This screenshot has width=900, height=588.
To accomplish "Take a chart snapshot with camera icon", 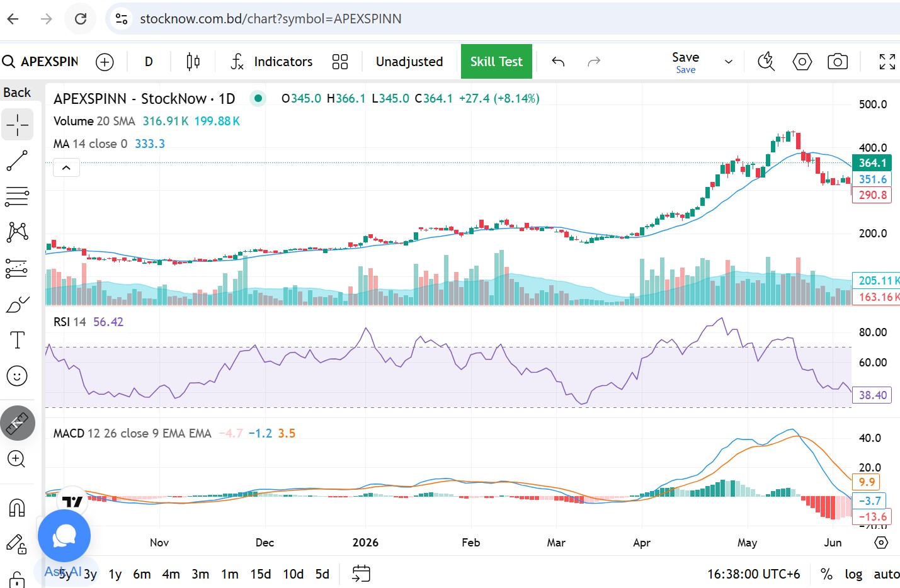I will 838,62.
